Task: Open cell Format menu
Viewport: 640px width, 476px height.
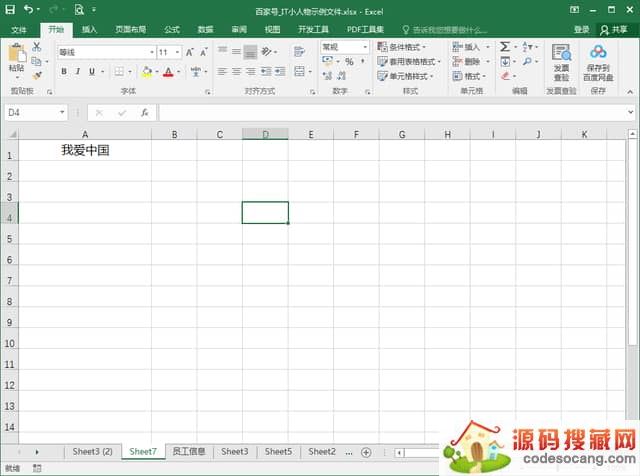Action: click(469, 76)
